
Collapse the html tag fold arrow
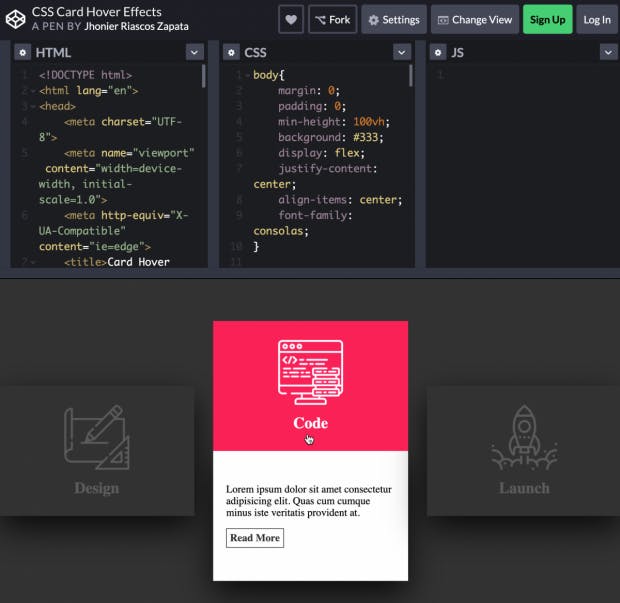point(32,90)
